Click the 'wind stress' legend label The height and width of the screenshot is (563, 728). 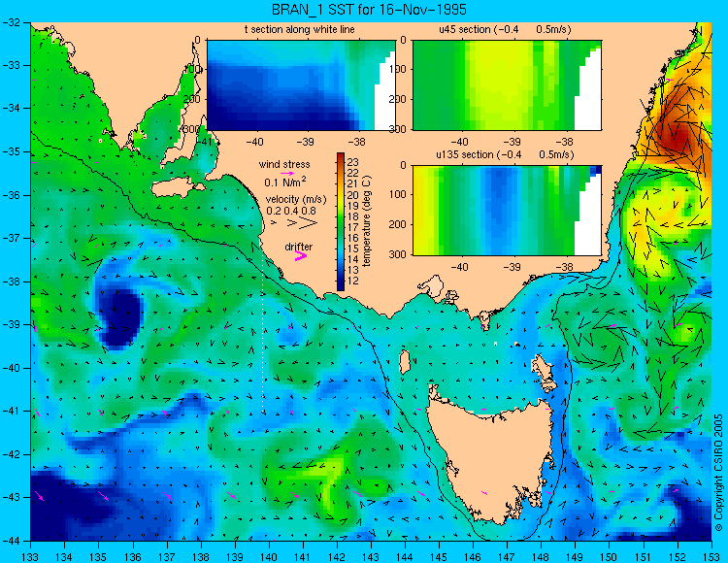[x=284, y=164]
